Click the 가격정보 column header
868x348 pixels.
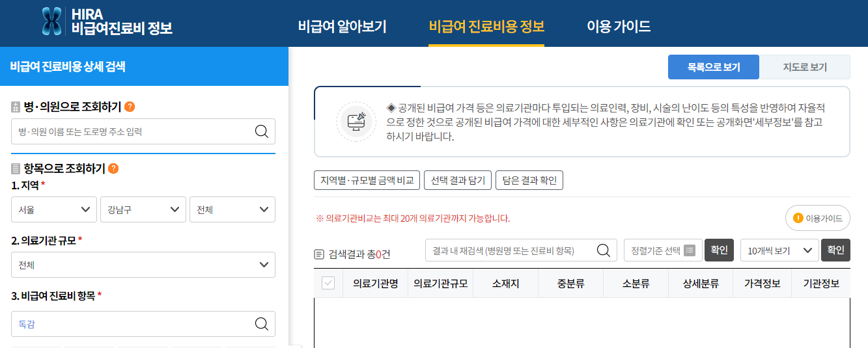(763, 284)
